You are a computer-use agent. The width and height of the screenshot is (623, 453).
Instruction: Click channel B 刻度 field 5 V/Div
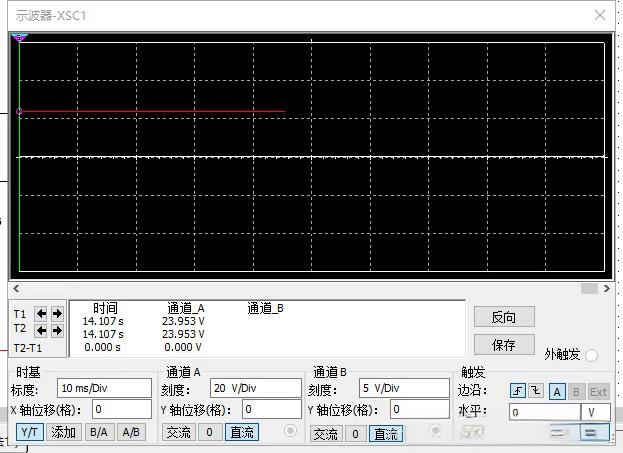[404, 388]
